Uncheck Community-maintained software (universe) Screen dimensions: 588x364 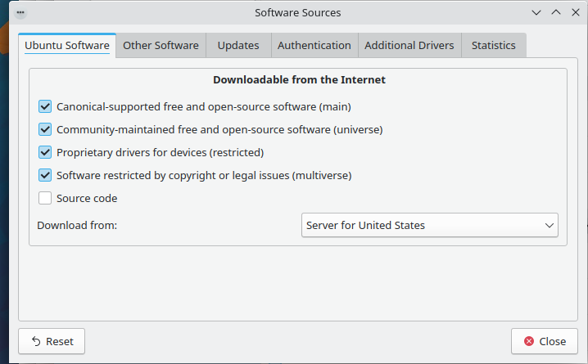(x=45, y=129)
